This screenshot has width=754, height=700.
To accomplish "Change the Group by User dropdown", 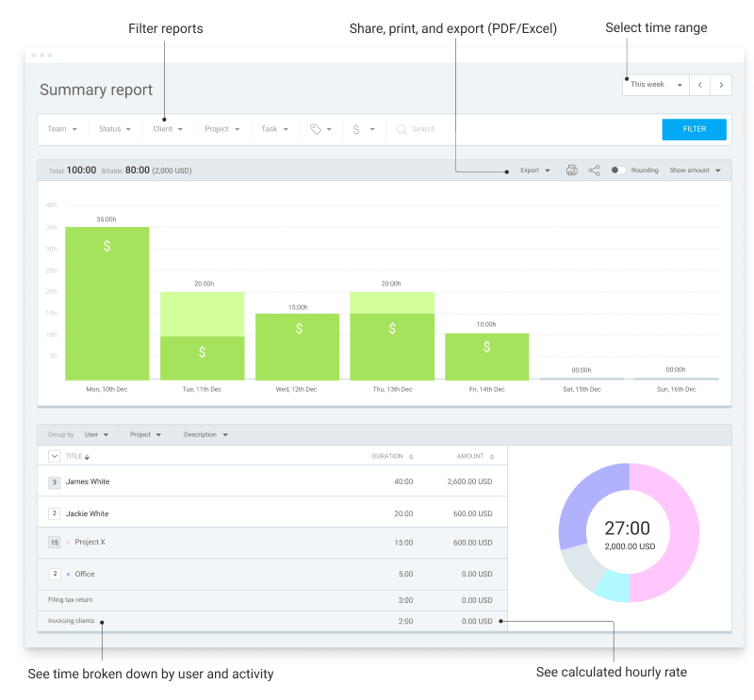I will [96, 434].
